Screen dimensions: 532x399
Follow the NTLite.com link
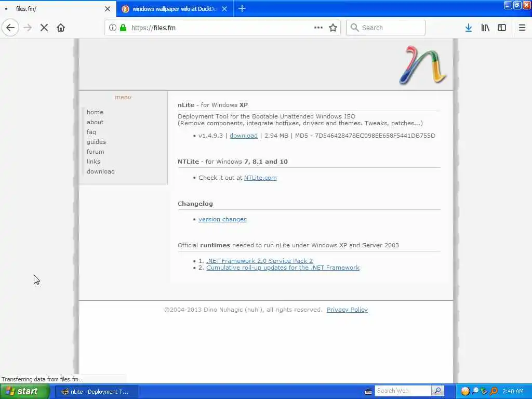(260, 178)
